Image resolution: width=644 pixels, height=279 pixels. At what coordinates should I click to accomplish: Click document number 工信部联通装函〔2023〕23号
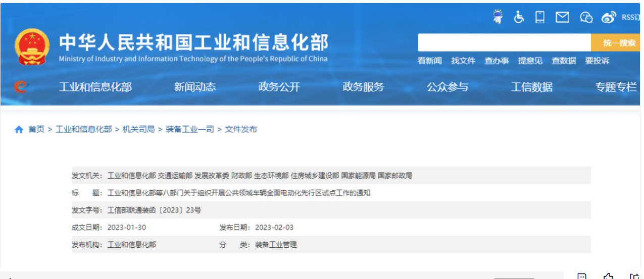click(154, 210)
